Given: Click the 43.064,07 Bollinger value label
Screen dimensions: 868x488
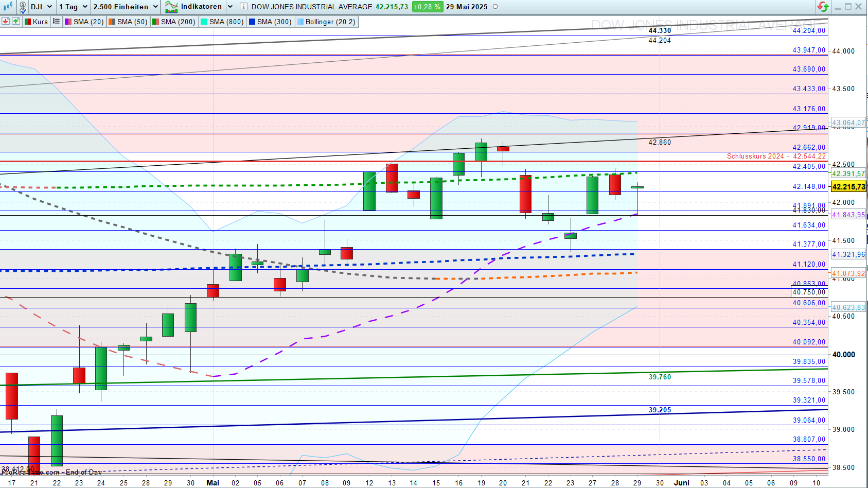Looking at the screenshot, I should (x=848, y=123).
